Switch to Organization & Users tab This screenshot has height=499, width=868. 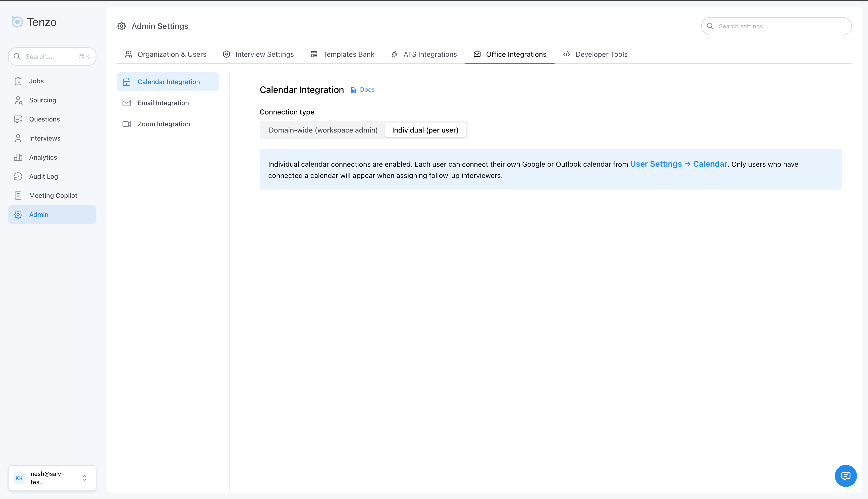click(166, 54)
